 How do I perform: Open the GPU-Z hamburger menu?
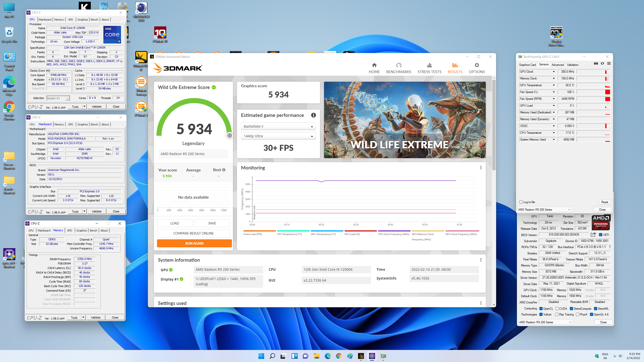tap(609, 64)
